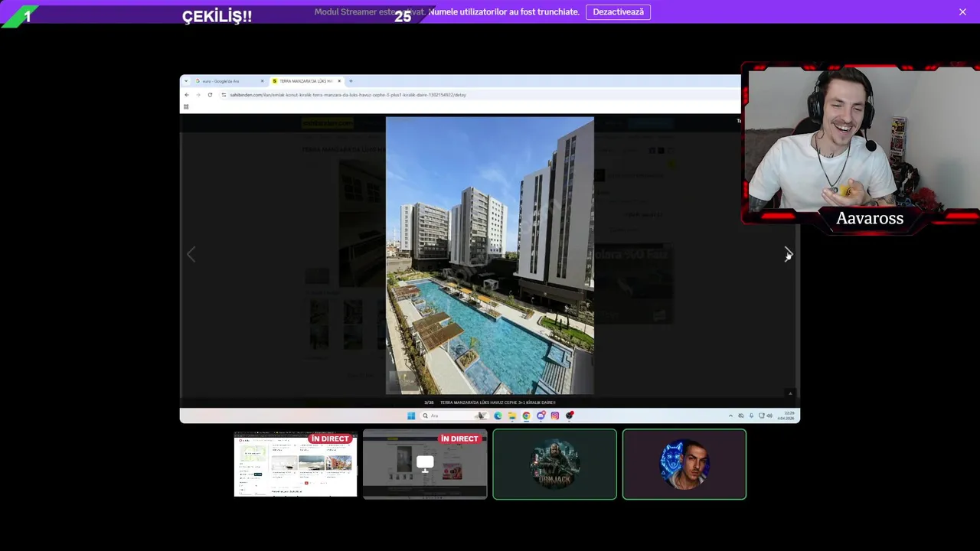Open the taskbar volume control

pos(769,416)
